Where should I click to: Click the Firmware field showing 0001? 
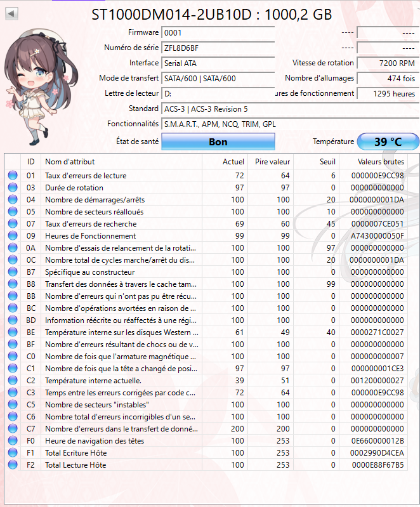pyautogui.click(x=218, y=32)
